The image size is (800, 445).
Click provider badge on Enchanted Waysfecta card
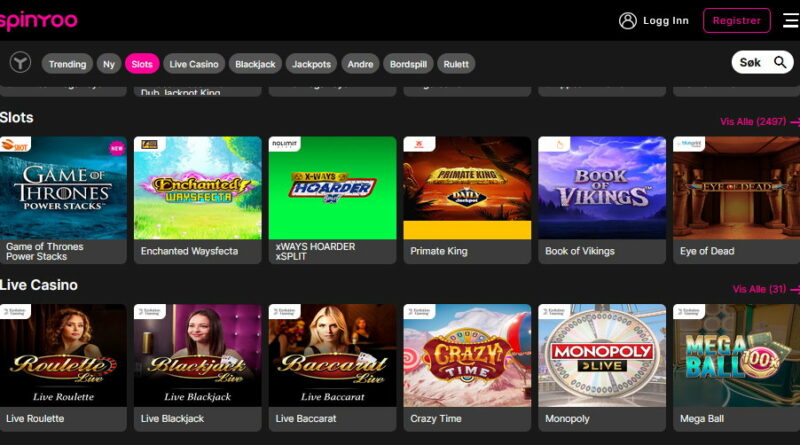149,144
